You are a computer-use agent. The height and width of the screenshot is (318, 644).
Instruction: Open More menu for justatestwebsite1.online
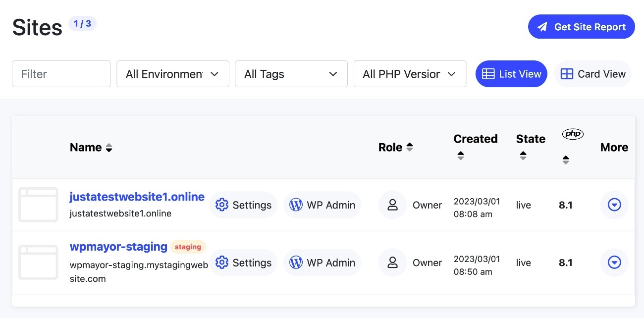tap(614, 205)
